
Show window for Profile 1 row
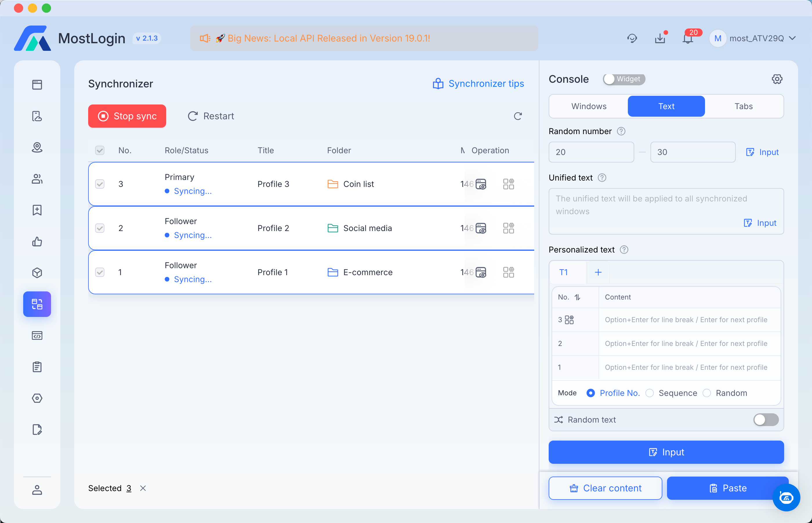click(481, 272)
